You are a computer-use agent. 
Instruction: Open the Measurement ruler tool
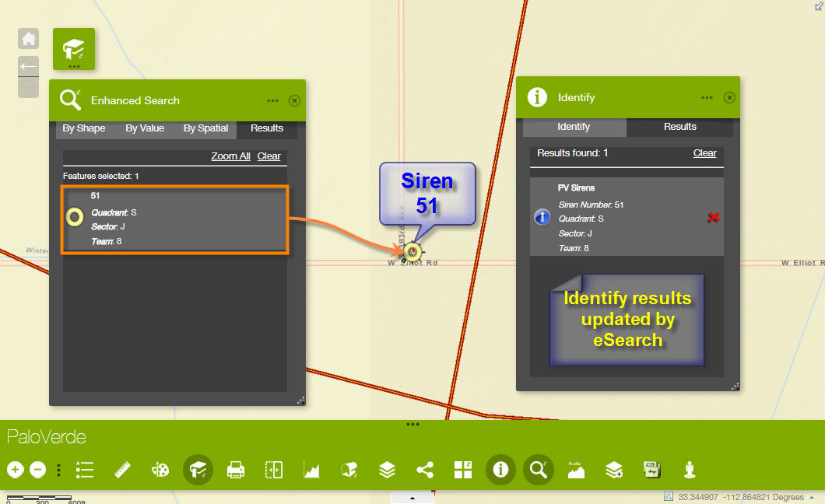[x=122, y=469]
